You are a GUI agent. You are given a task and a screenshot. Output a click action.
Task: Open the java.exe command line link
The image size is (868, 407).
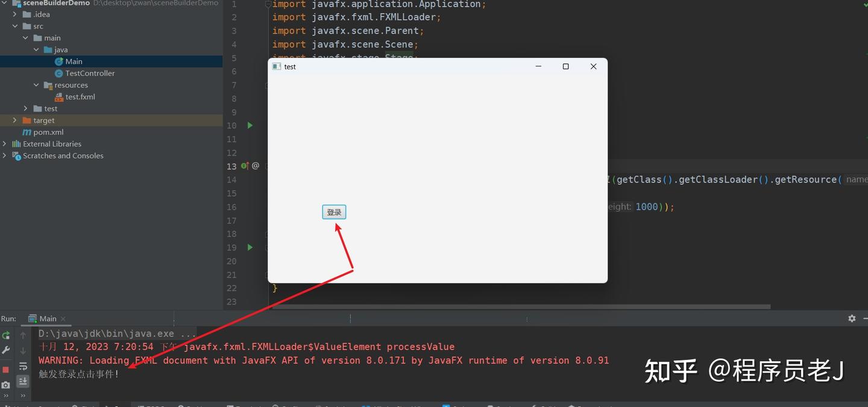118,333
